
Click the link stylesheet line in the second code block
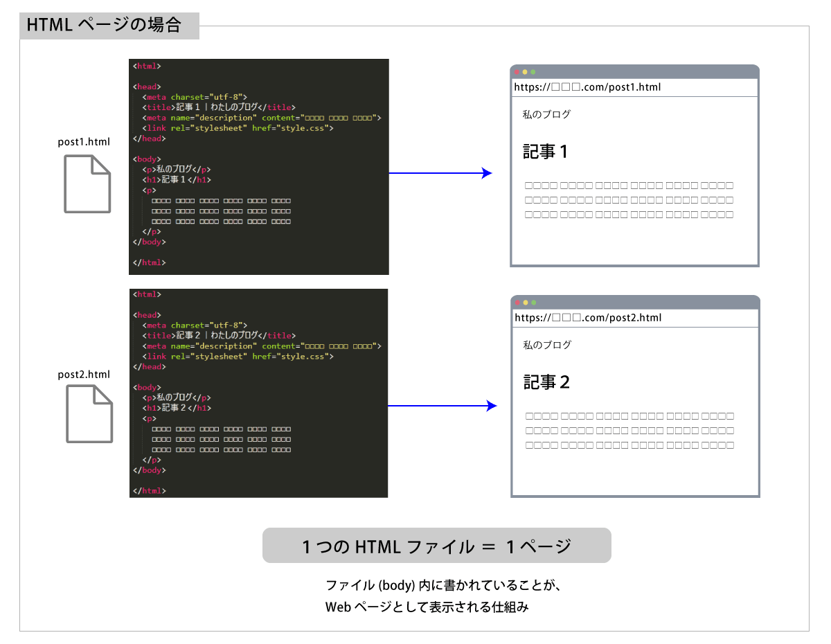coord(238,356)
